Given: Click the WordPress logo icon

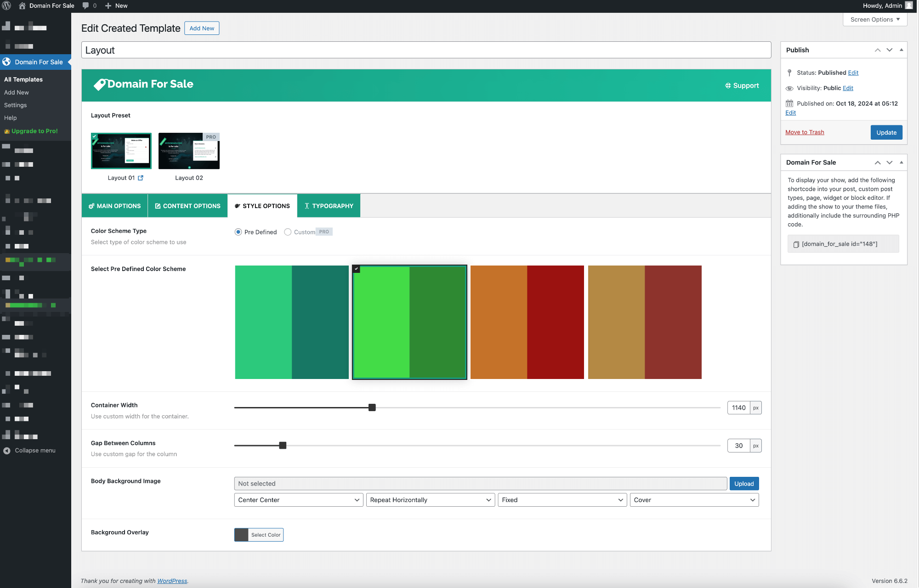Looking at the screenshot, I should 7,6.
